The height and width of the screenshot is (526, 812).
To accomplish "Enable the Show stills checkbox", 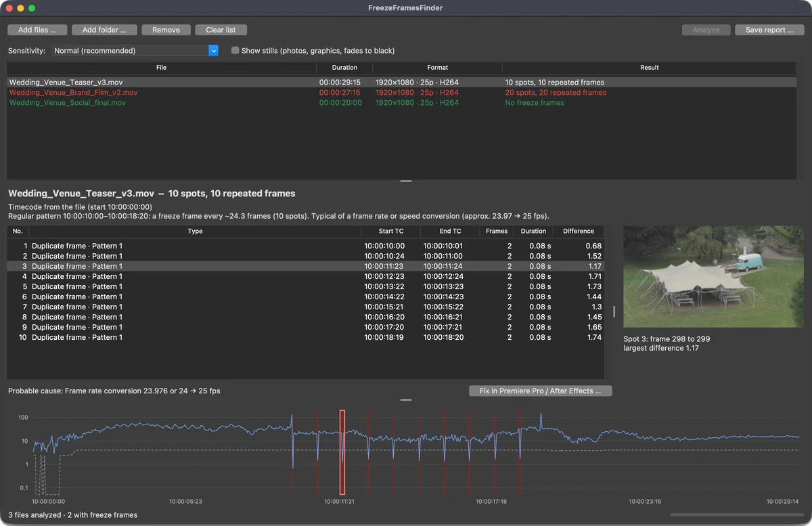I will (235, 51).
